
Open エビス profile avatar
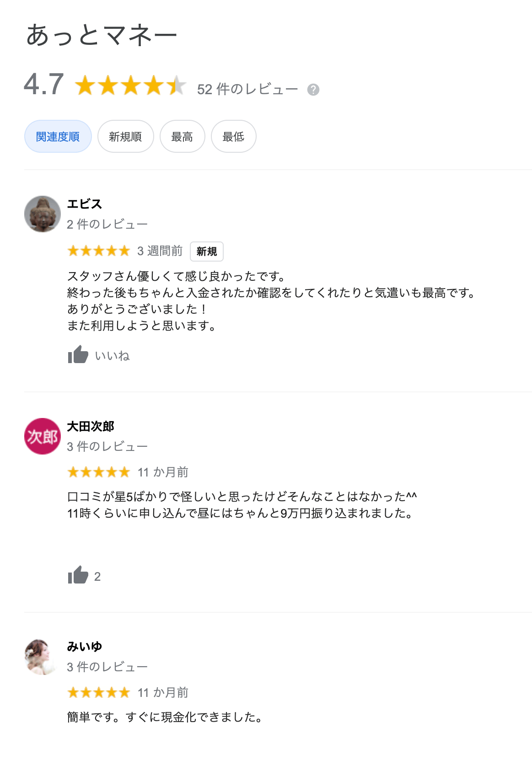coord(43,214)
